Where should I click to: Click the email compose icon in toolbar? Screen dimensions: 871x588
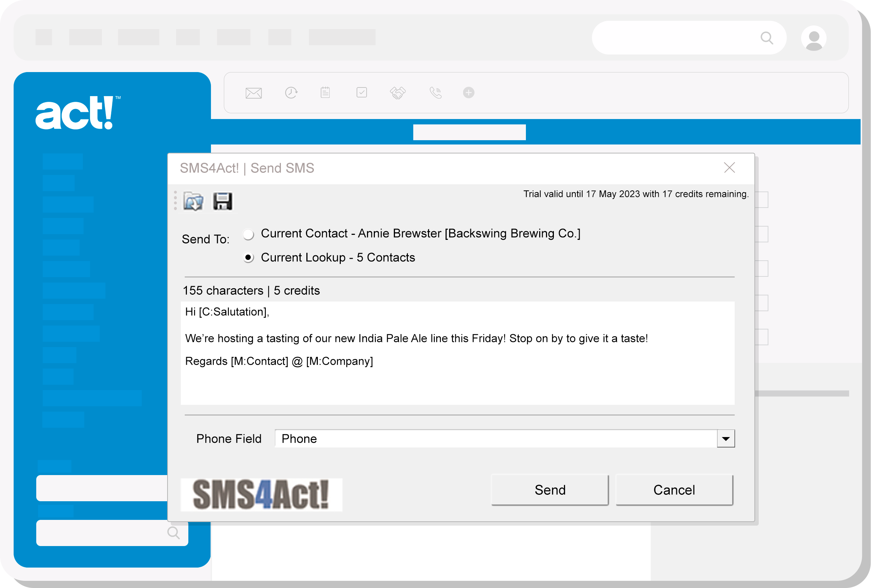click(x=253, y=92)
